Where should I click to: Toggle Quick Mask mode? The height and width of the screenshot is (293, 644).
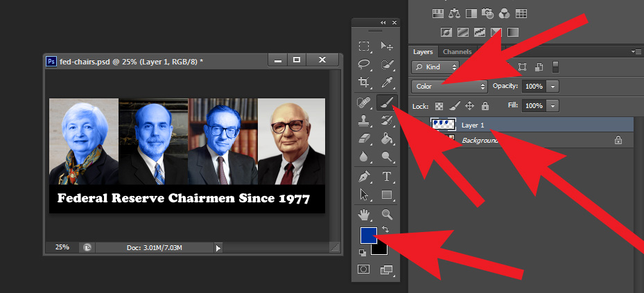[x=364, y=269]
